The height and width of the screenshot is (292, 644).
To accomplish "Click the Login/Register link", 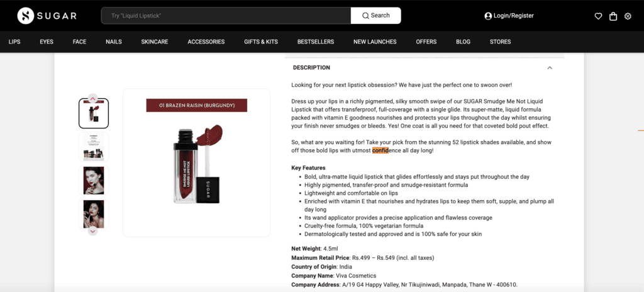I will [513, 16].
